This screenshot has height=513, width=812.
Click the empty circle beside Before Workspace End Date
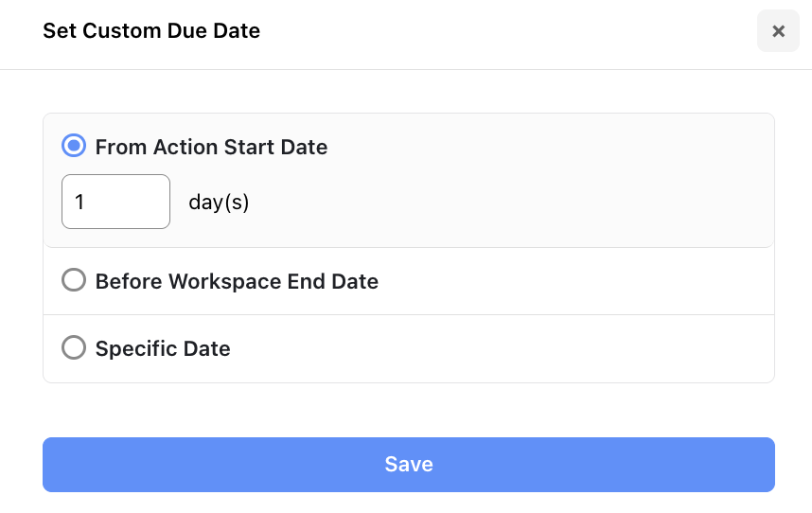(x=74, y=281)
